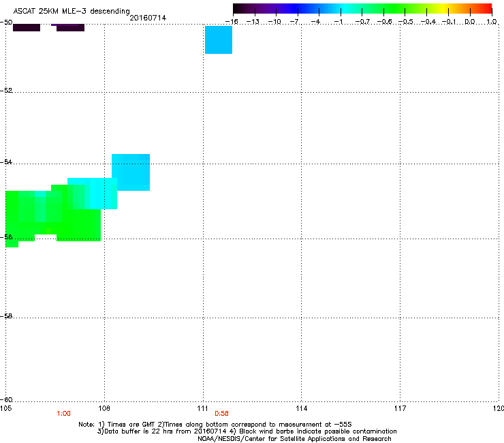Click latitude axis label -58
Image resolution: width=504 pixels, height=443 pixels.
point(6,316)
